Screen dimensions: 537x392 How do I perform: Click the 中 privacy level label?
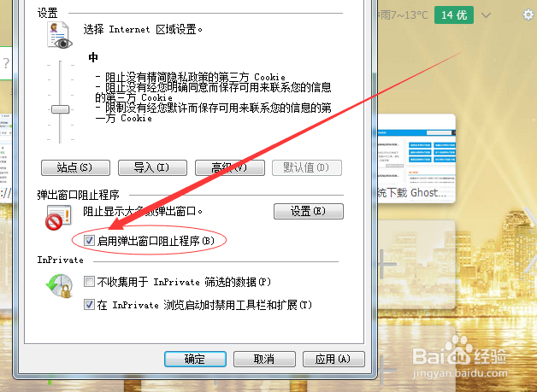(x=93, y=57)
